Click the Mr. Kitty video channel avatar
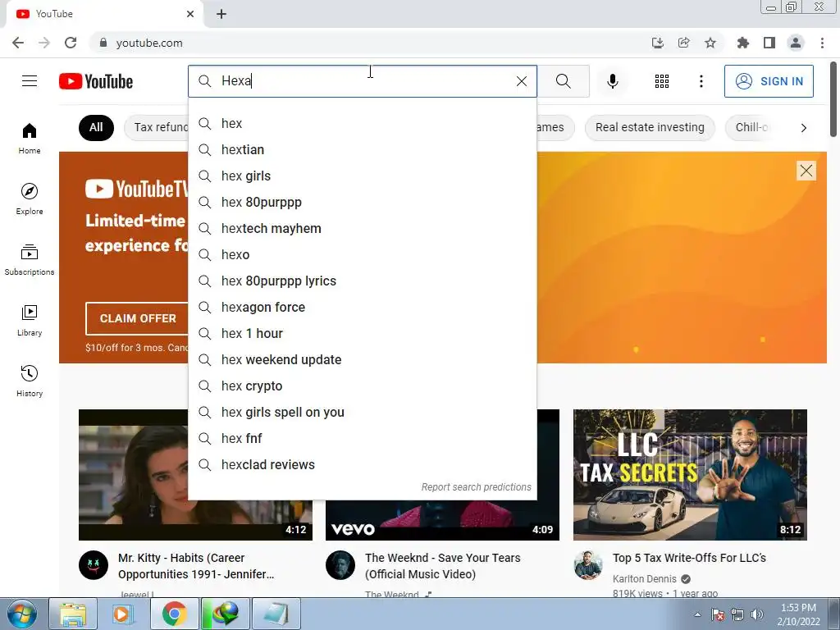Image resolution: width=840 pixels, height=630 pixels. tap(94, 565)
